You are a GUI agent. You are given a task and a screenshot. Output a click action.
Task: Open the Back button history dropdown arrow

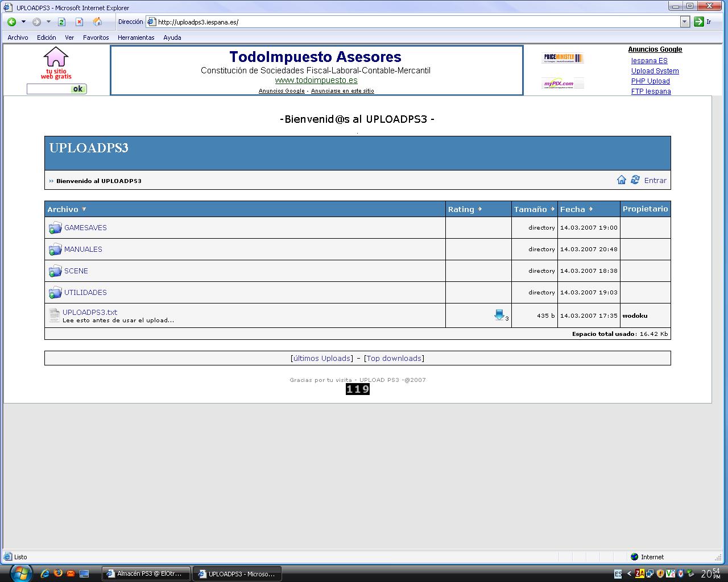coord(23,22)
